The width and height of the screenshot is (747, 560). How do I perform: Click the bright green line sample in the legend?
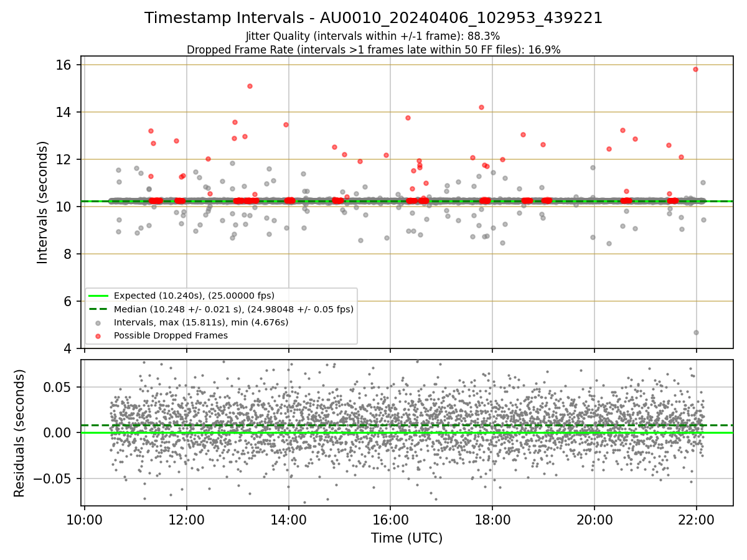(x=98, y=296)
